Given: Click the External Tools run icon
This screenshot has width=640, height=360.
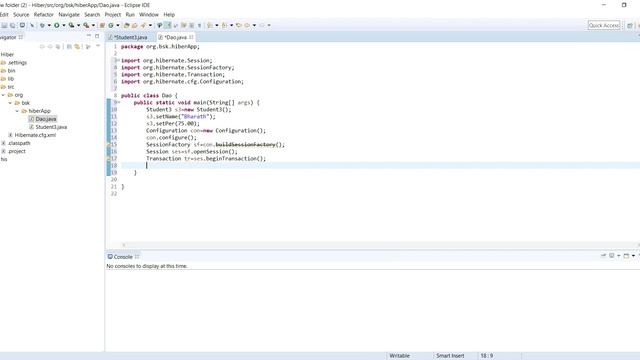Looking at the screenshot, I should (86, 25).
